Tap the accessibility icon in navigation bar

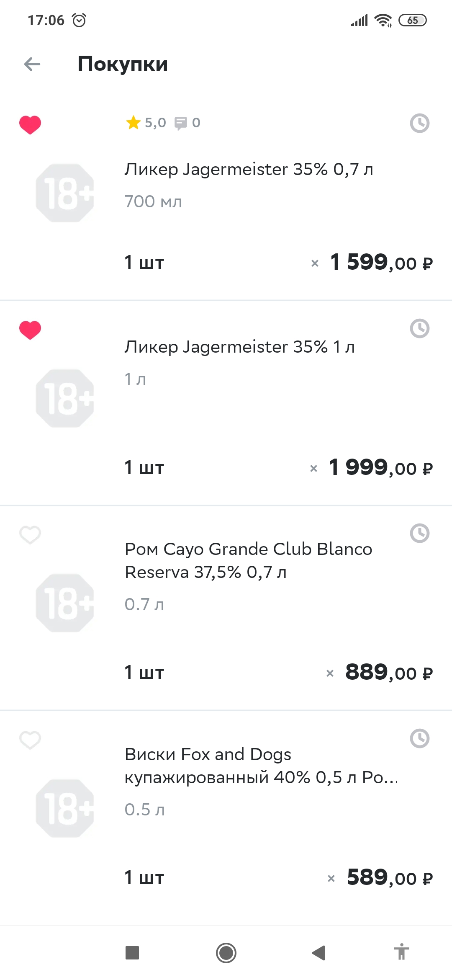coord(401,953)
